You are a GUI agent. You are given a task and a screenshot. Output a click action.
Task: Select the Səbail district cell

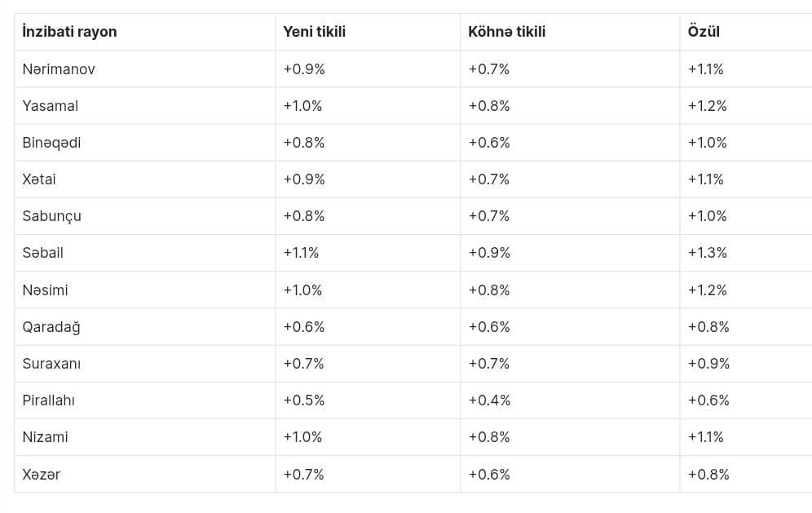[42, 253]
